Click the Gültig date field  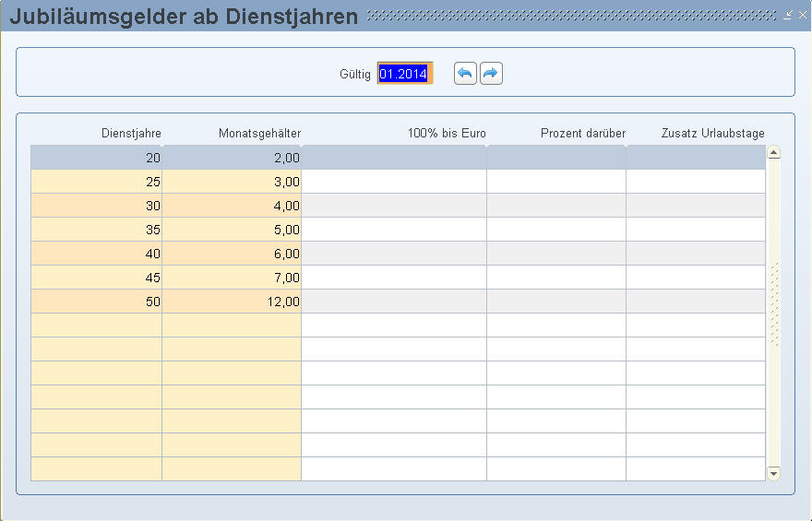404,74
